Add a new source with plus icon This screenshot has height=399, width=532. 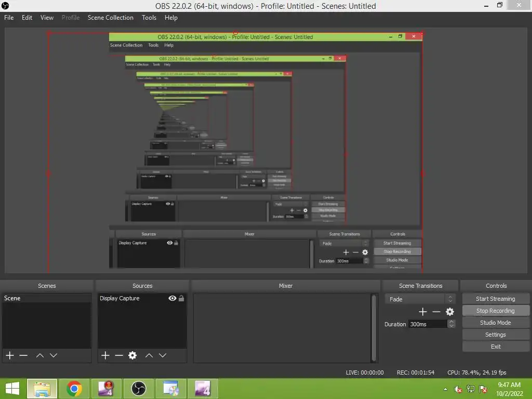[105, 355]
